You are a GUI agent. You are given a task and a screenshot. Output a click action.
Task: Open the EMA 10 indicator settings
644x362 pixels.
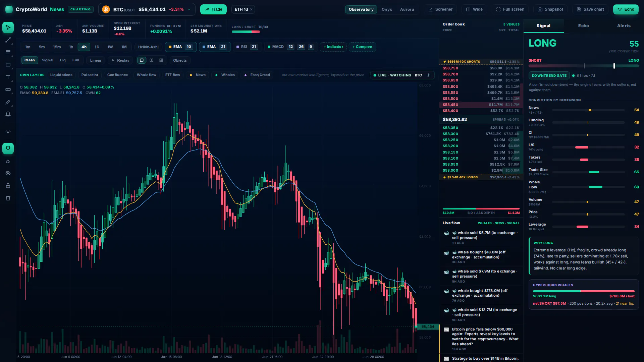pos(180,47)
